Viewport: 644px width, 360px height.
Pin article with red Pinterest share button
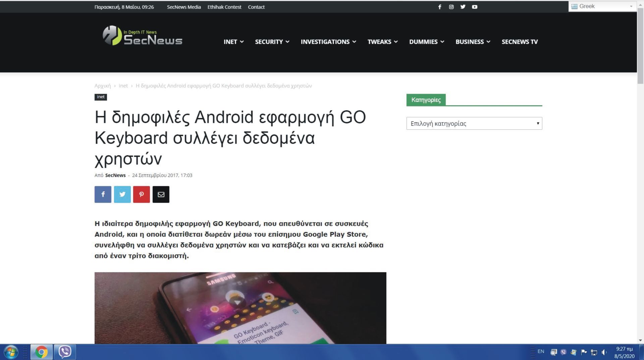click(142, 194)
